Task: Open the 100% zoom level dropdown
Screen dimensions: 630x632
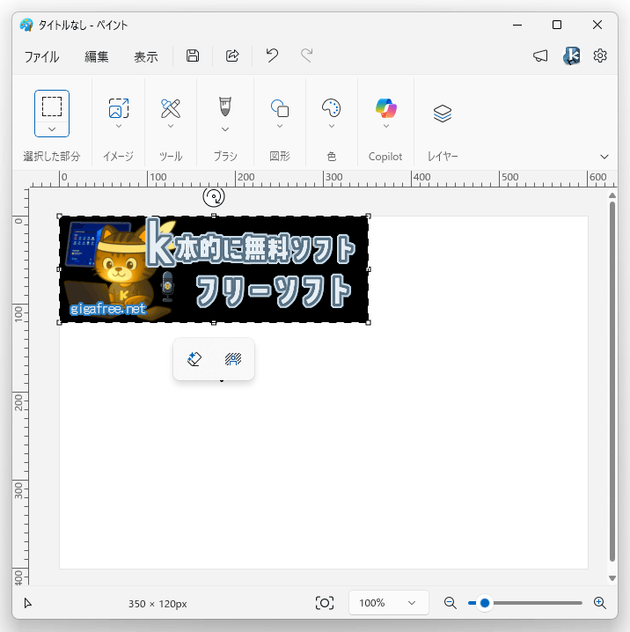Action: pyautogui.click(x=388, y=603)
